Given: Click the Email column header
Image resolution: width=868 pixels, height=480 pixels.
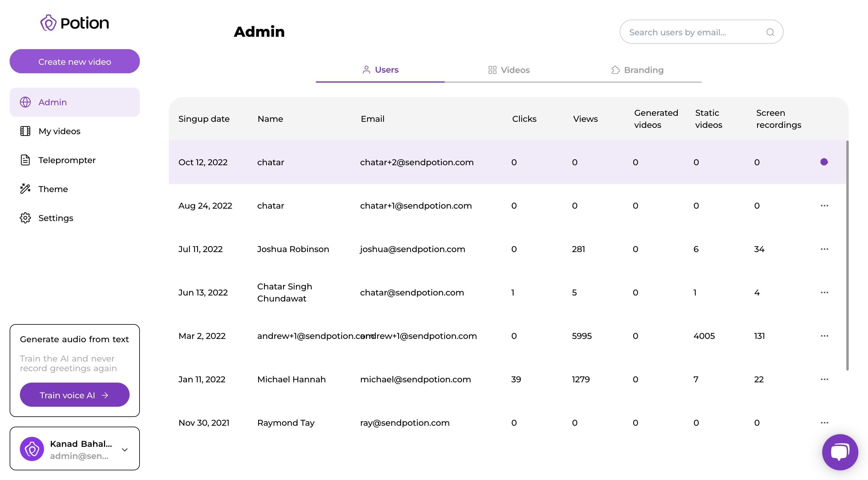Looking at the screenshot, I should [x=372, y=119].
